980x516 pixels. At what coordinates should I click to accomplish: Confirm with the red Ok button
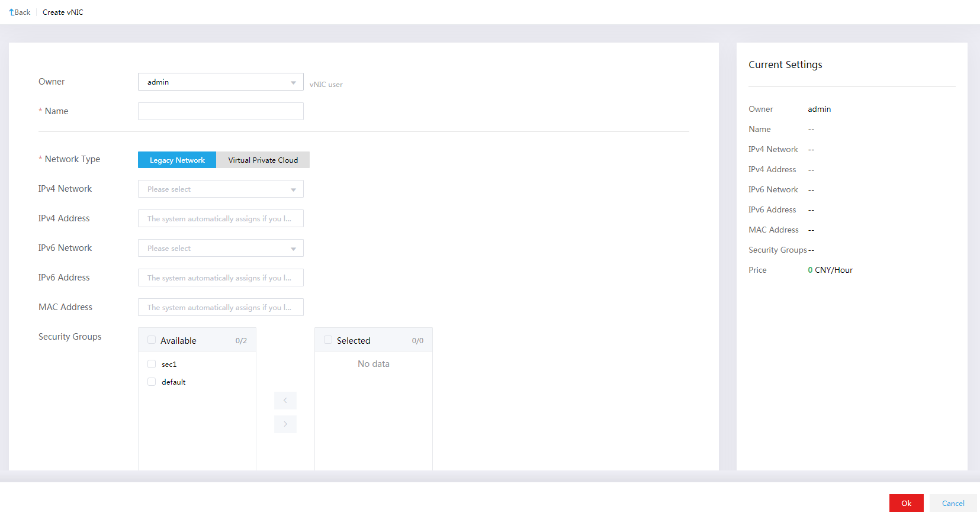pyautogui.click(x=907, y=503)
